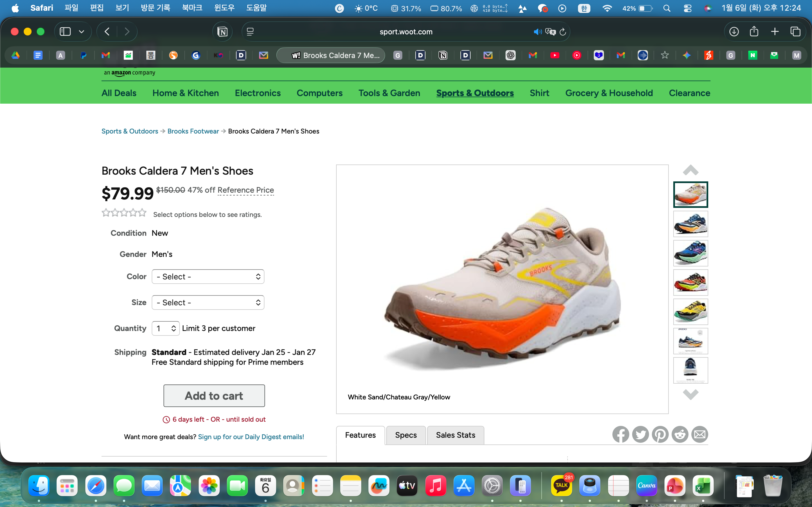Open Safari downloads button
The image size is (812, 507).
click(x=734, y=32)
